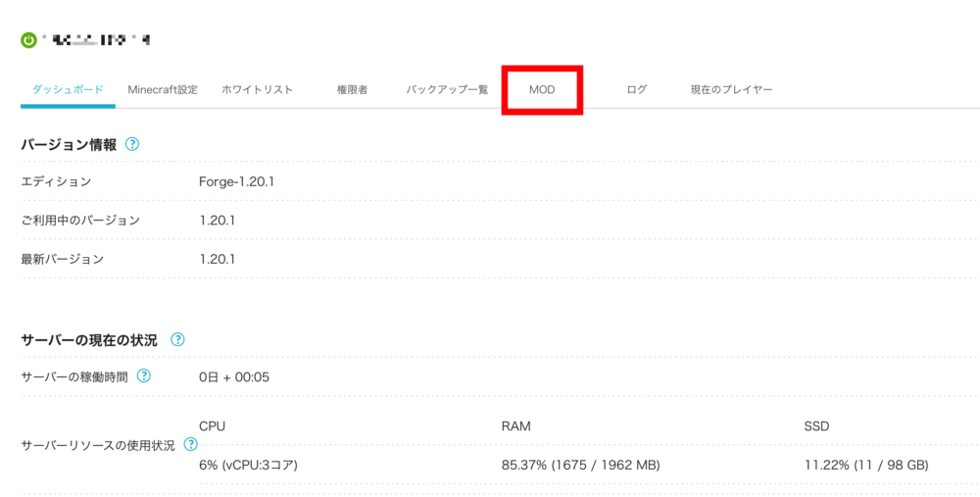
Task: Open the ホワイトリスト tab
Action: (258, 90)
